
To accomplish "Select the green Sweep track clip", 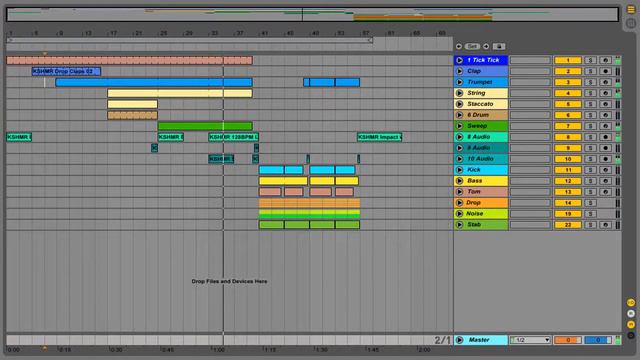I will [205, 126].
